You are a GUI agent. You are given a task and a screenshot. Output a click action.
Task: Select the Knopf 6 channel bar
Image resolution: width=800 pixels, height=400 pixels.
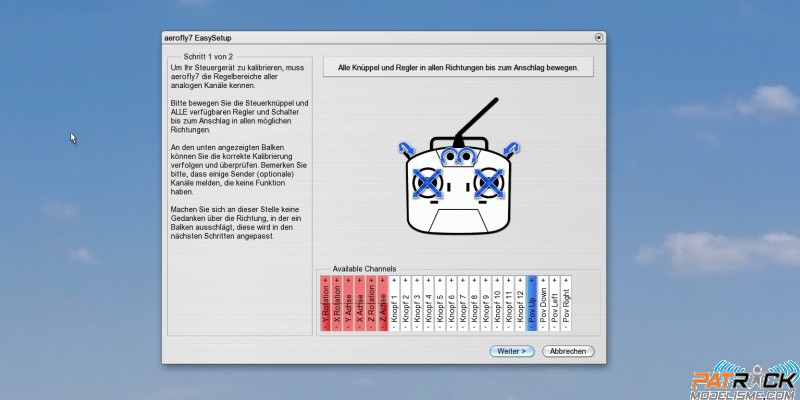pos(452,303)
